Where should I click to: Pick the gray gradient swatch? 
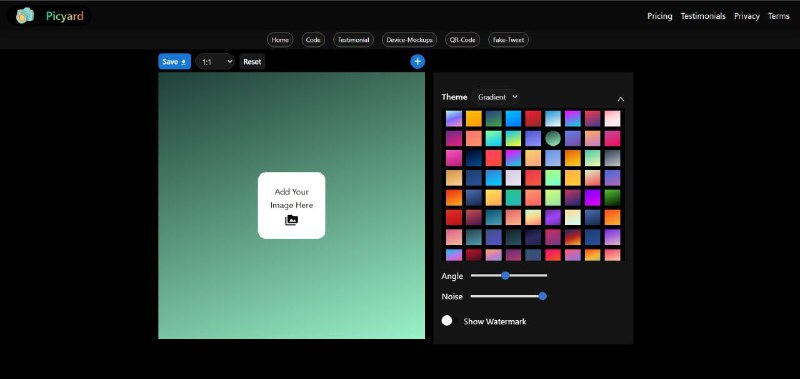(612, 158)
